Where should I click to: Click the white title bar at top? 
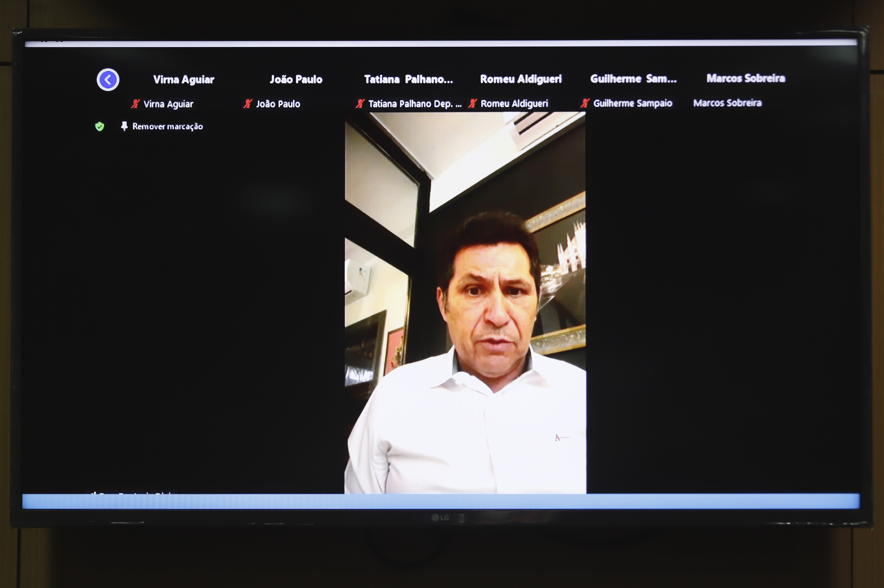coord(441,44)
